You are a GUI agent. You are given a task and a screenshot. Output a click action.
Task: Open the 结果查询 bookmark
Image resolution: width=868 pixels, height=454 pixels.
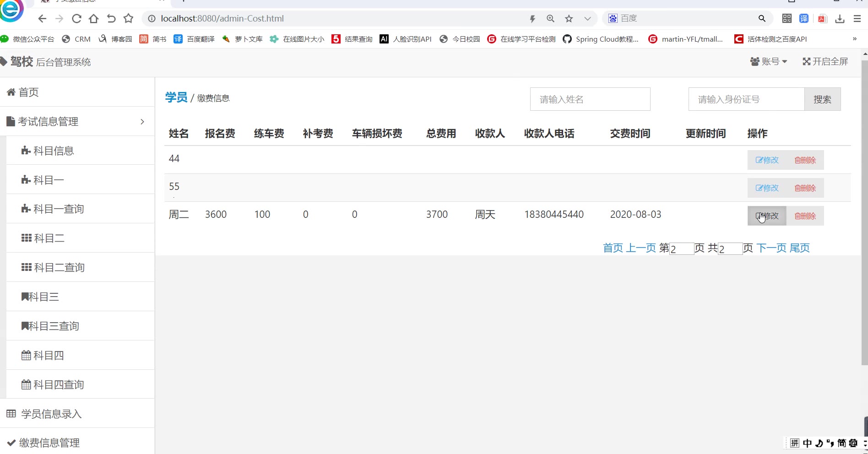point(352,39)
